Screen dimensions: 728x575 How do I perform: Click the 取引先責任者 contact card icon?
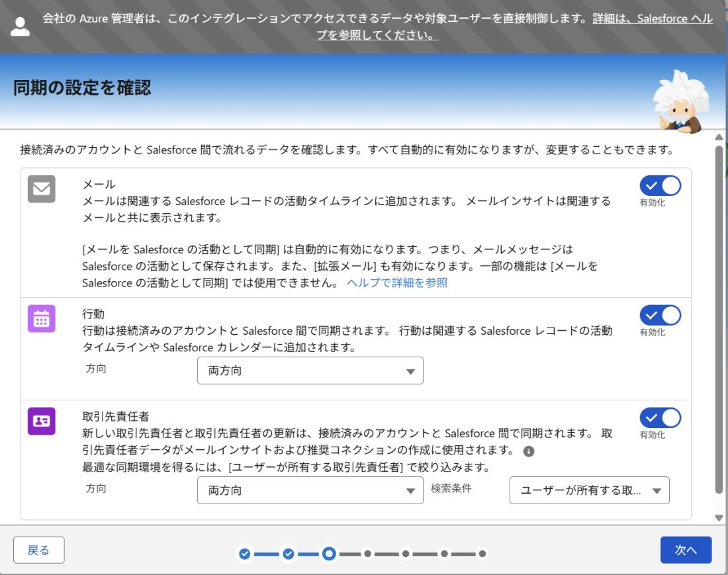click(41, 421)
